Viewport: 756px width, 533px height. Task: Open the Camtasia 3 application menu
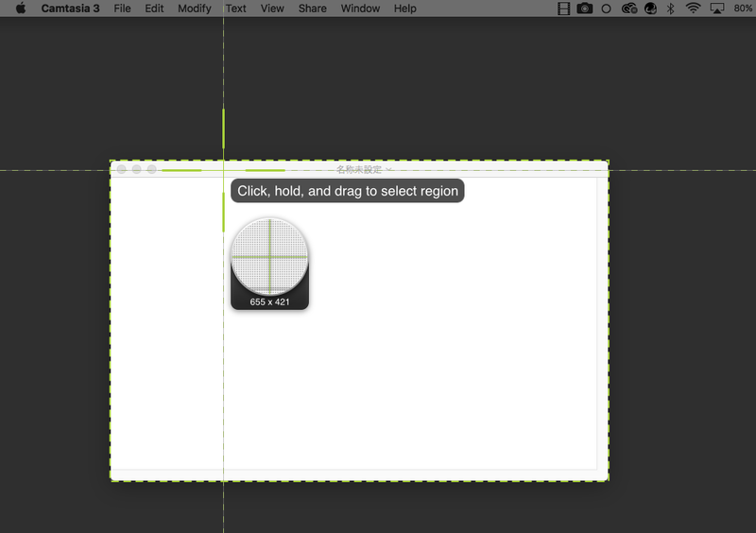click(x=70, y=9)
